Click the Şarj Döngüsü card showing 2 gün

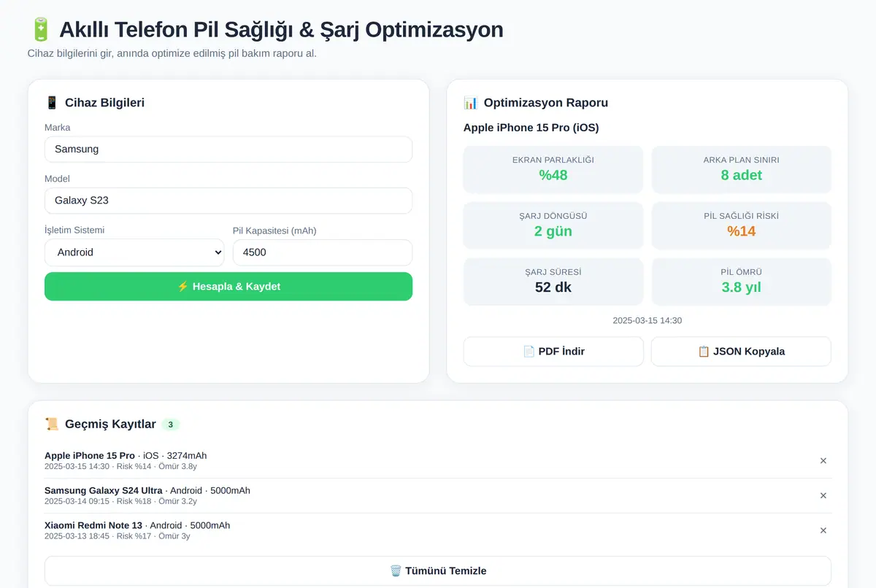click(x=553, y=225)
